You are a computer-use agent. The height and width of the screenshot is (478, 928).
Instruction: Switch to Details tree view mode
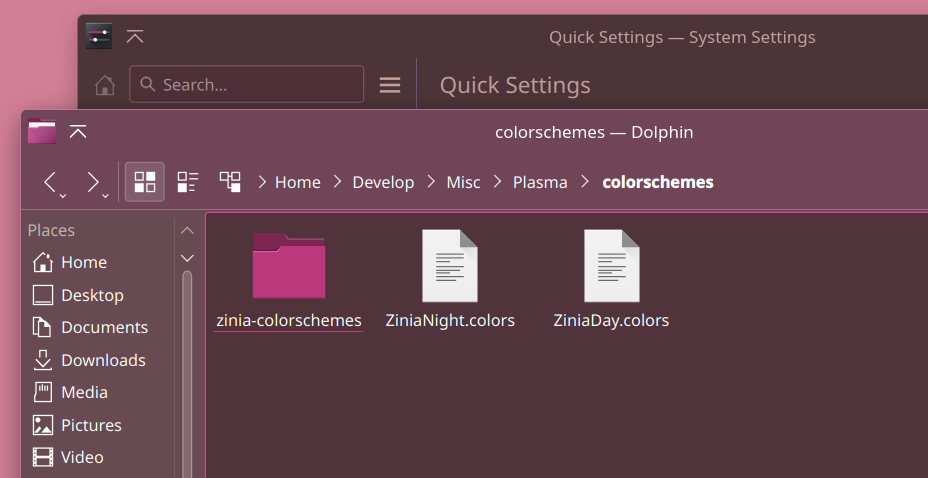230,182
